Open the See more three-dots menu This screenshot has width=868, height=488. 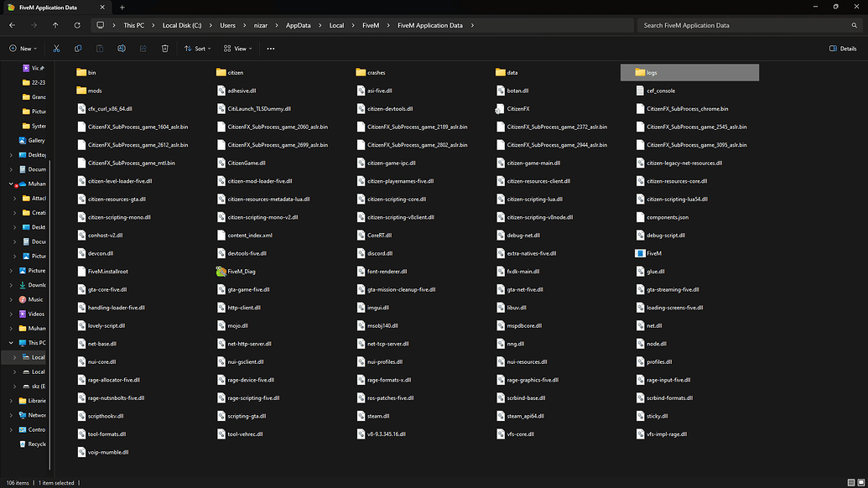(270, 49)
